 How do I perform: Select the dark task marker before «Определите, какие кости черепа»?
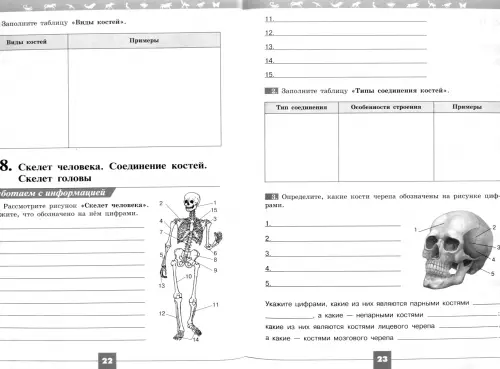[x=271, y=197]
